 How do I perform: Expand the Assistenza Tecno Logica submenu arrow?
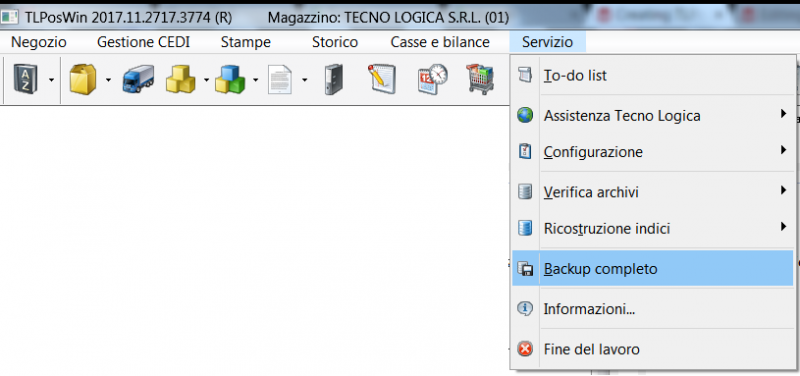(x=783, y=114)
